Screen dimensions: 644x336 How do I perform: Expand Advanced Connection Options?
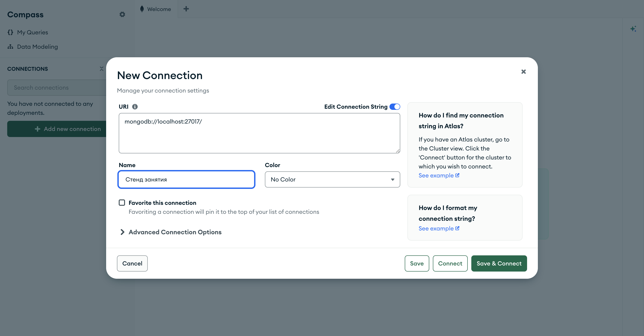point(170,232)
